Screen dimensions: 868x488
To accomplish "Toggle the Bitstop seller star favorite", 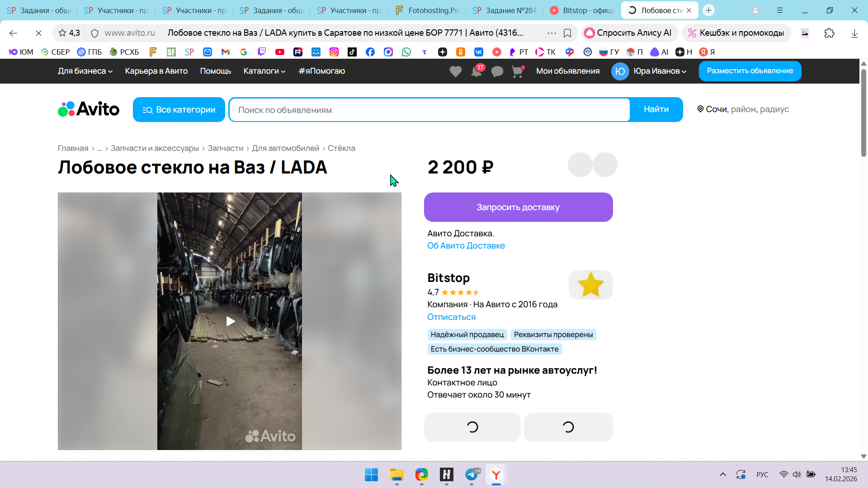I will [590, 285].
